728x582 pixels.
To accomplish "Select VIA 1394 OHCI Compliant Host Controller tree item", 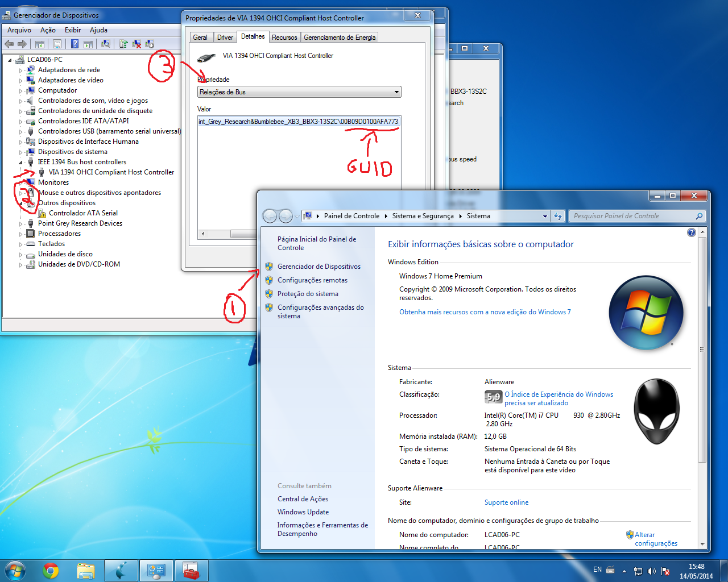I will [111, 172].
